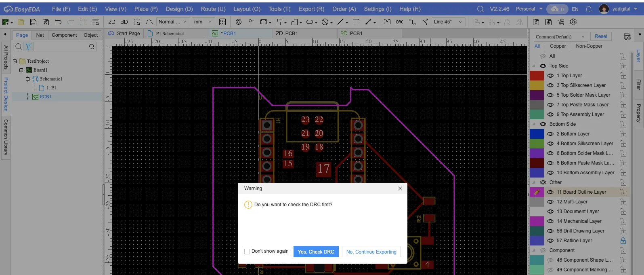Collapse the Board1 tree node

pos(21,70)
